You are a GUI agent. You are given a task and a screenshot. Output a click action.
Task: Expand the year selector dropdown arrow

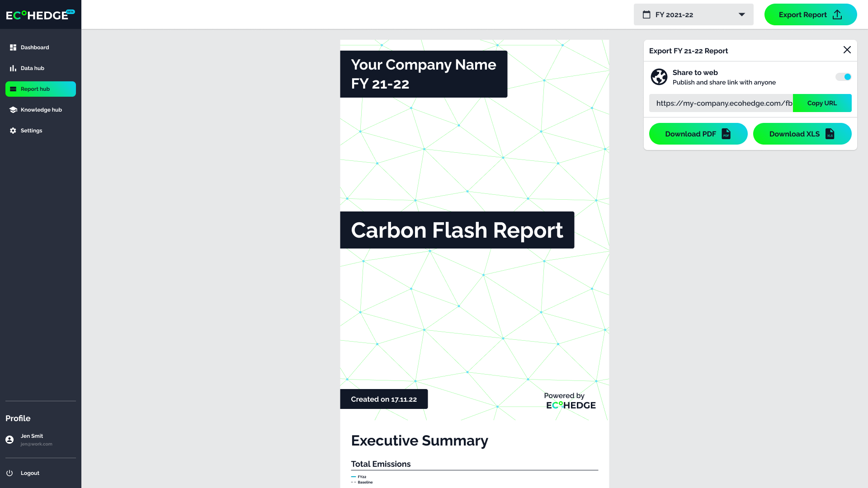point(742,14)
